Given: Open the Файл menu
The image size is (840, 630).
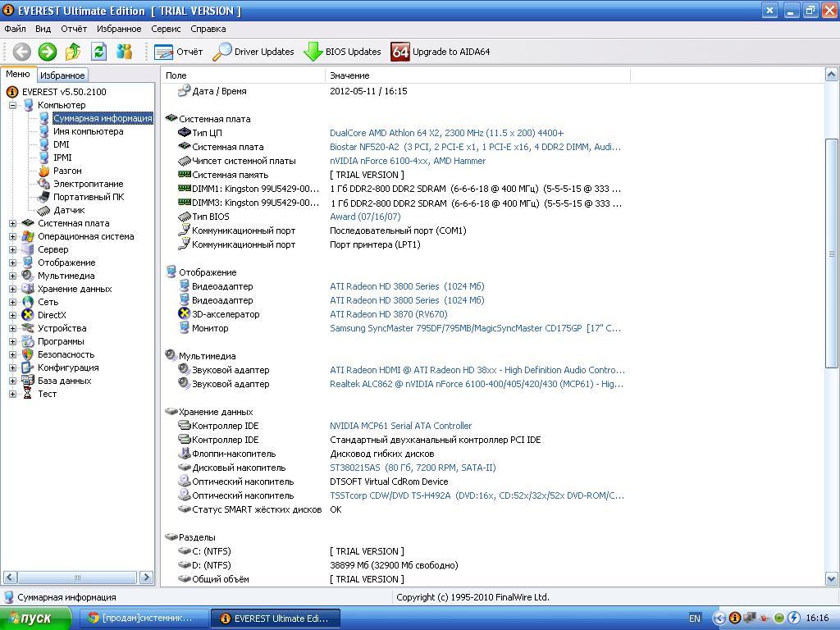Looking at the screenshot, I should (15, 29).
